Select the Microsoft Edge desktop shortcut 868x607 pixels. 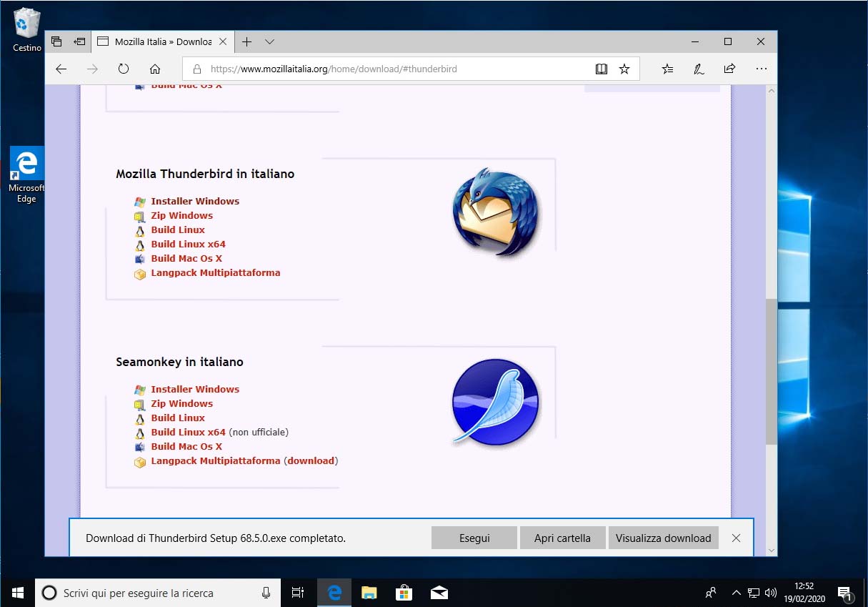pos(27,175)
